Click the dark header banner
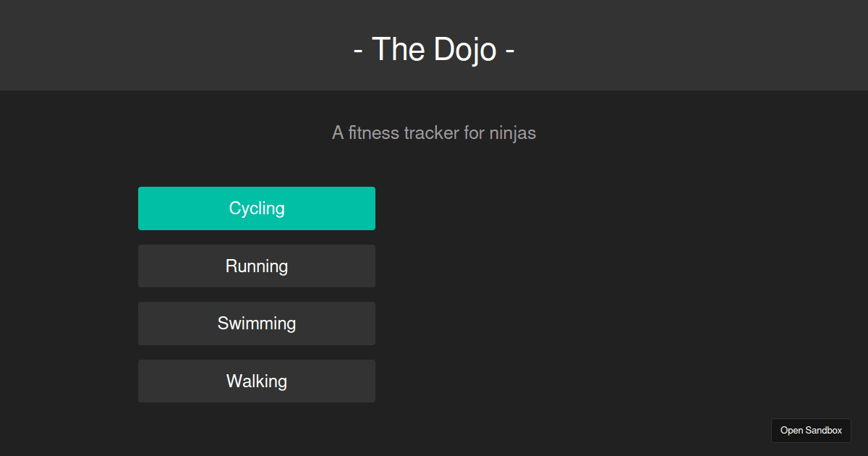868x456 pixels. coord(433,45)
